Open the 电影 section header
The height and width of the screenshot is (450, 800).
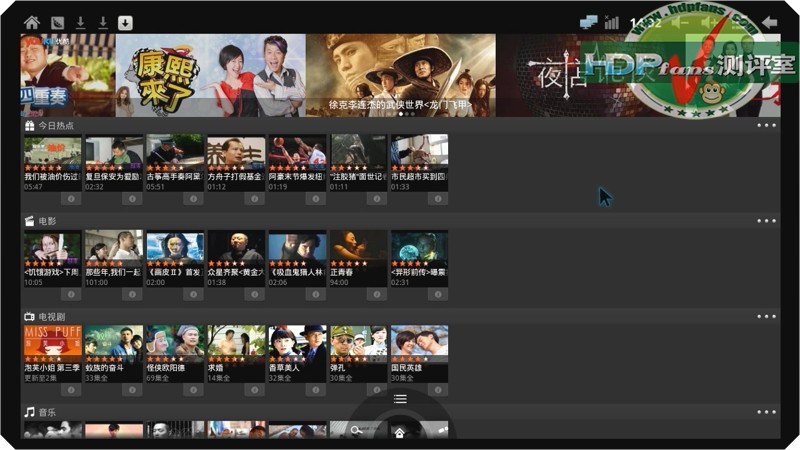401,221
